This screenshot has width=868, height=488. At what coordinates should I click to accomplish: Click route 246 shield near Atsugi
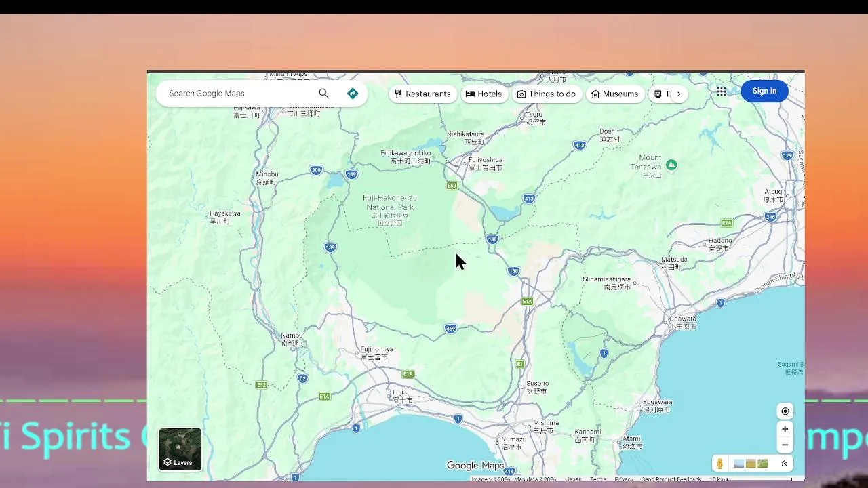(x=770, y=217)
